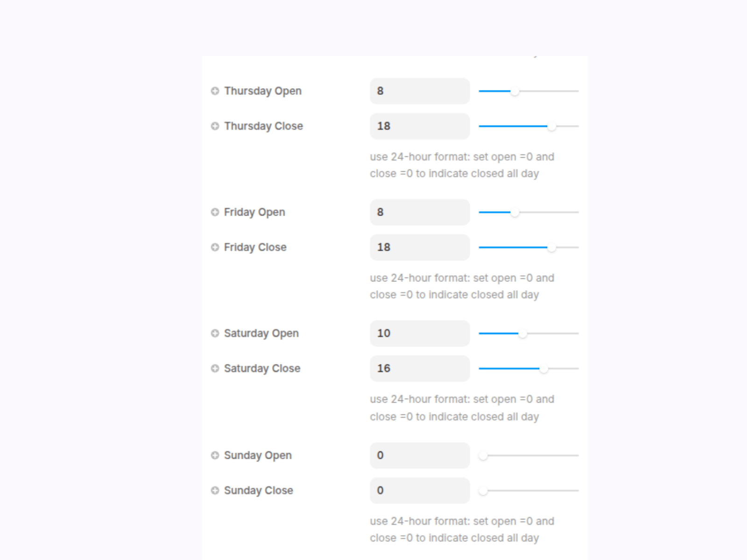Click the plus icon beside Thursday Close
Viewport: 747px width, 560px height.
215,126
